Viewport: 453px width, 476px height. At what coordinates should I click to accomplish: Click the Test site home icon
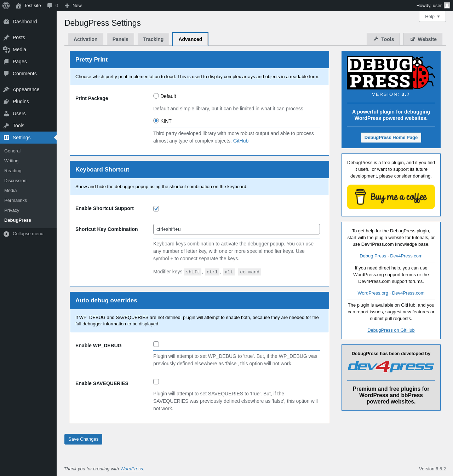18,6
